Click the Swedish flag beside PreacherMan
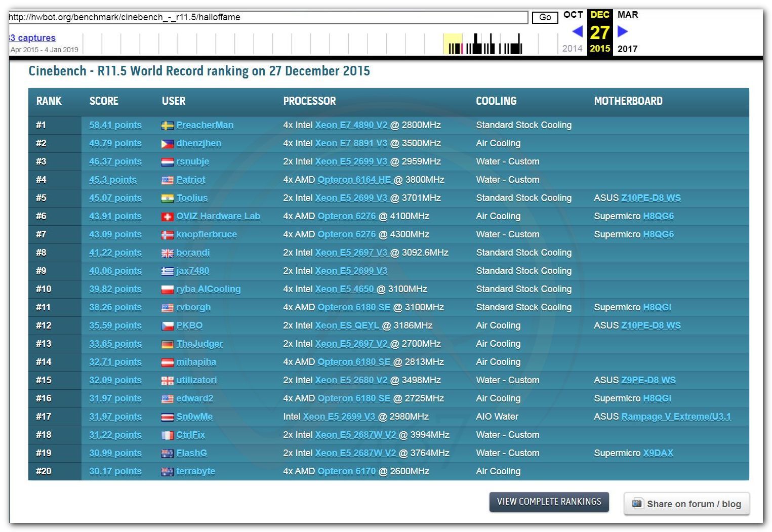The image size is (772, 532). click(x=167, y=126)
